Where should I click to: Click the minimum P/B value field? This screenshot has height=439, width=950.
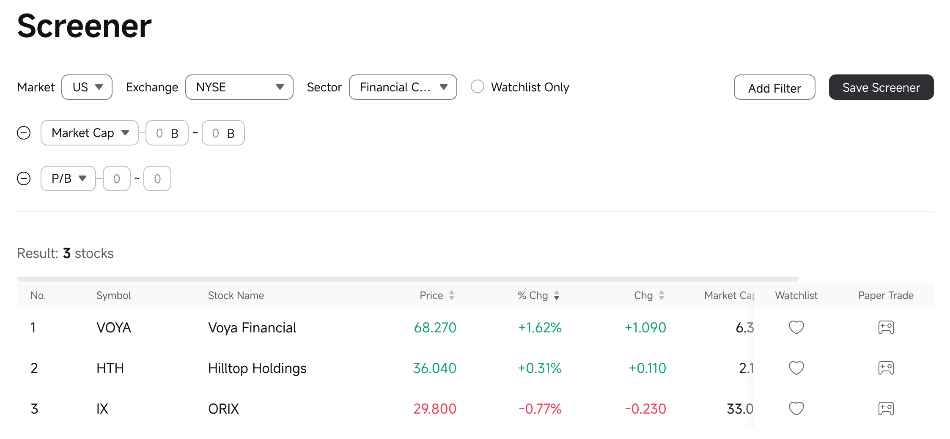pyautogui.click(x=117, y=179)
